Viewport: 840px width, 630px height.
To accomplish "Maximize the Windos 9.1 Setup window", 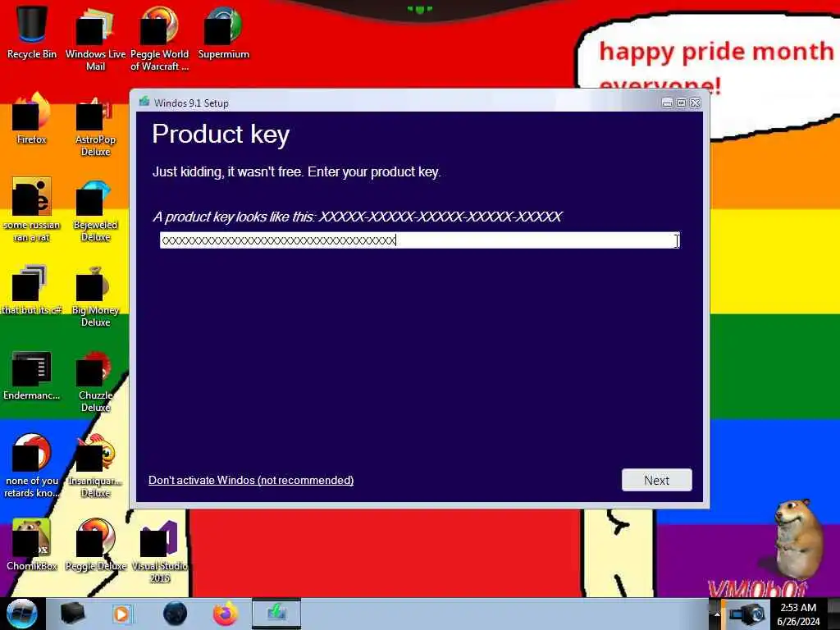I will click(681, 103).
